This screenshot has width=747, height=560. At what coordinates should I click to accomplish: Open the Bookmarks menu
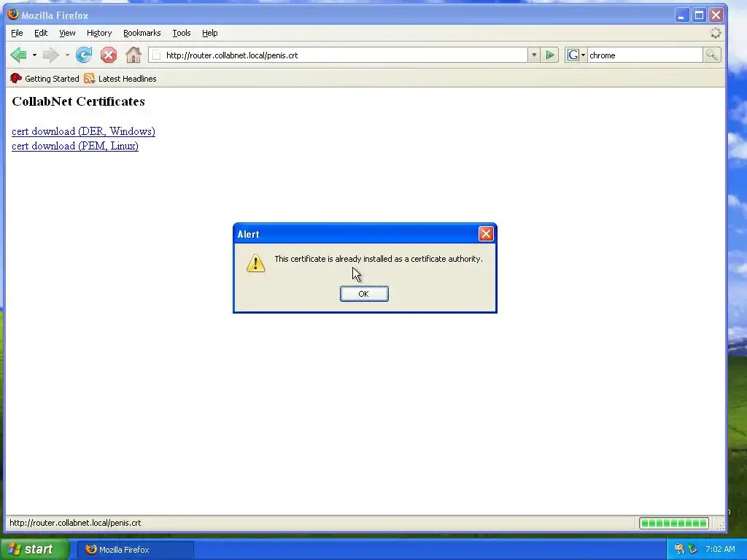click(x=142, y=33)
